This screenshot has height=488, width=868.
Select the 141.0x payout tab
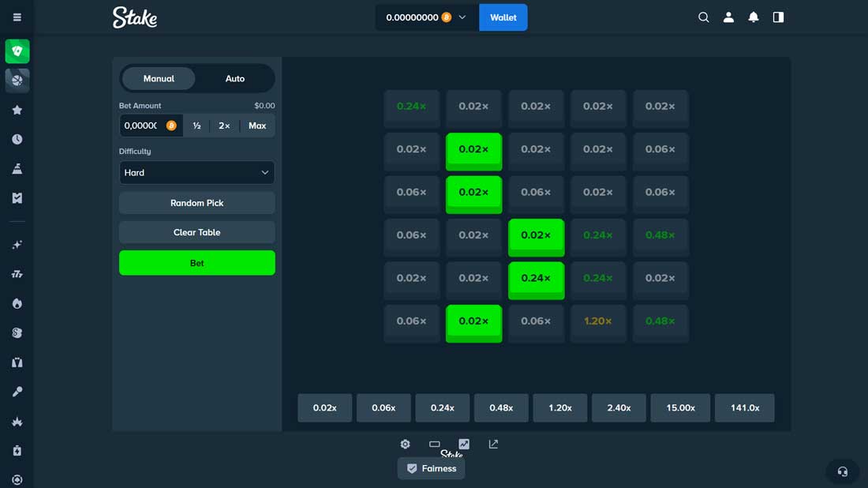pyautogui.click(x=744, y=408)
